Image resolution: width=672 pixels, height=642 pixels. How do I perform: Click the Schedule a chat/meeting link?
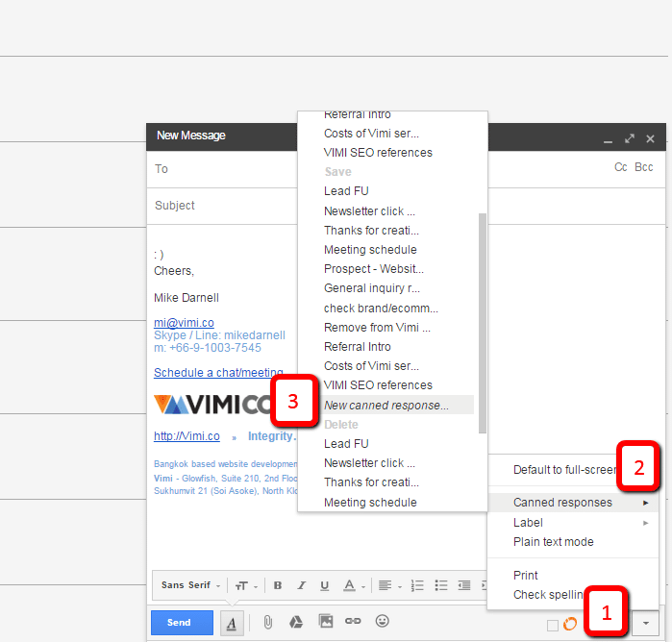(x=218, y=373)
